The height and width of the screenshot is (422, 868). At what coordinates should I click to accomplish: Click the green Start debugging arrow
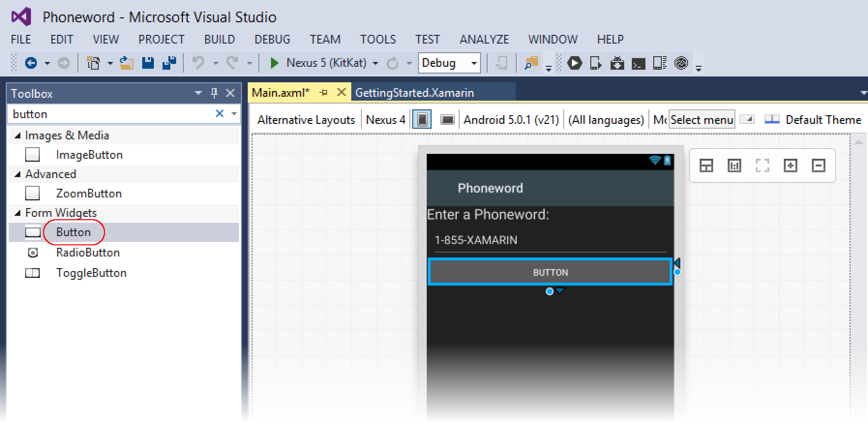274,63
